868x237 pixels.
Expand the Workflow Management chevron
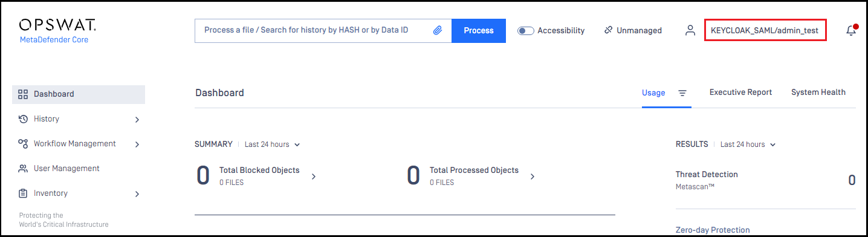coord(137,144)
